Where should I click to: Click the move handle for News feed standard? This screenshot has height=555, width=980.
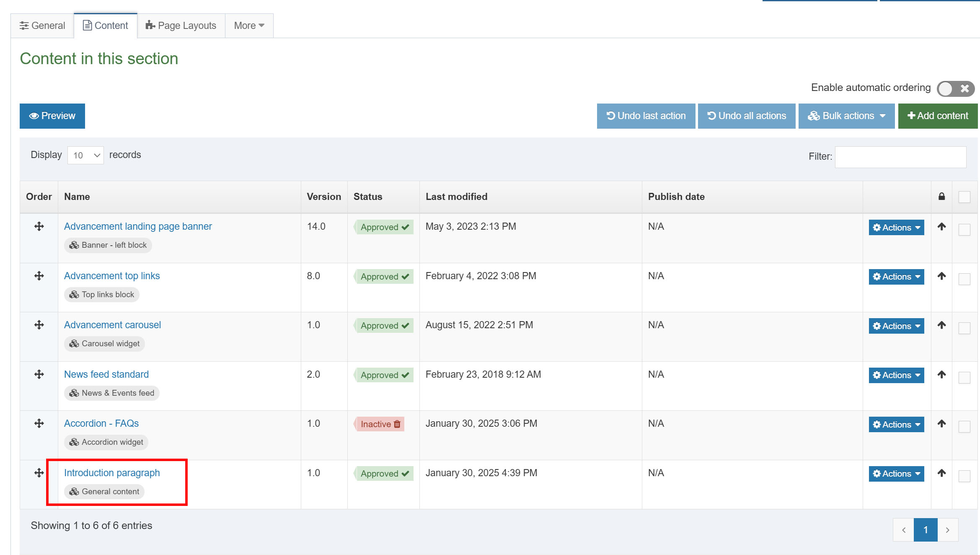39,374
